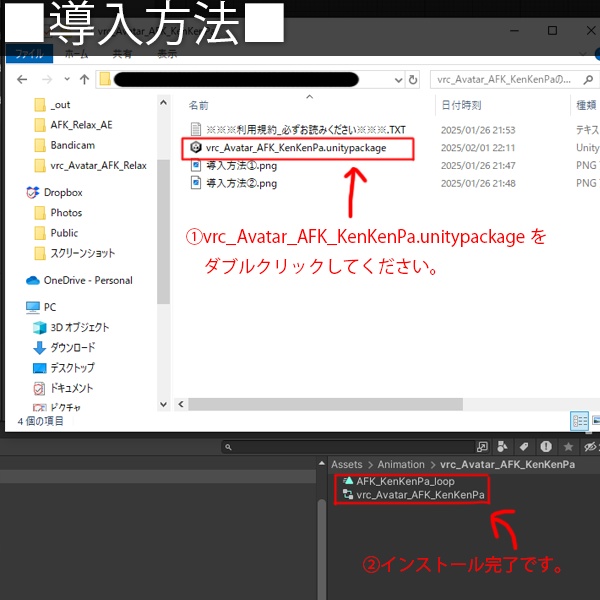Sort ascending via name column arrow

pyautogui.click(x=310, y=97)
